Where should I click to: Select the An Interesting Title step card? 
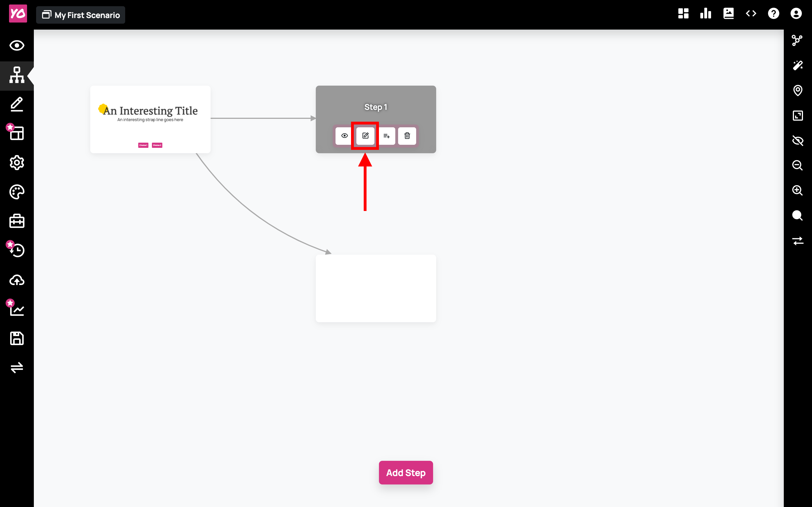[x=150, y=119]
